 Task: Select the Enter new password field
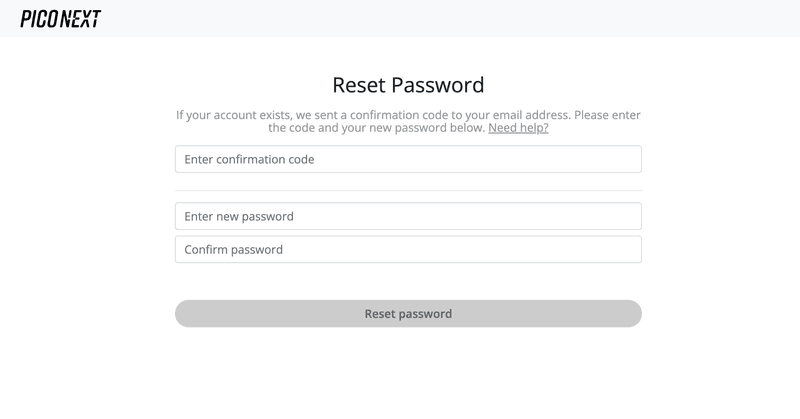408,216
